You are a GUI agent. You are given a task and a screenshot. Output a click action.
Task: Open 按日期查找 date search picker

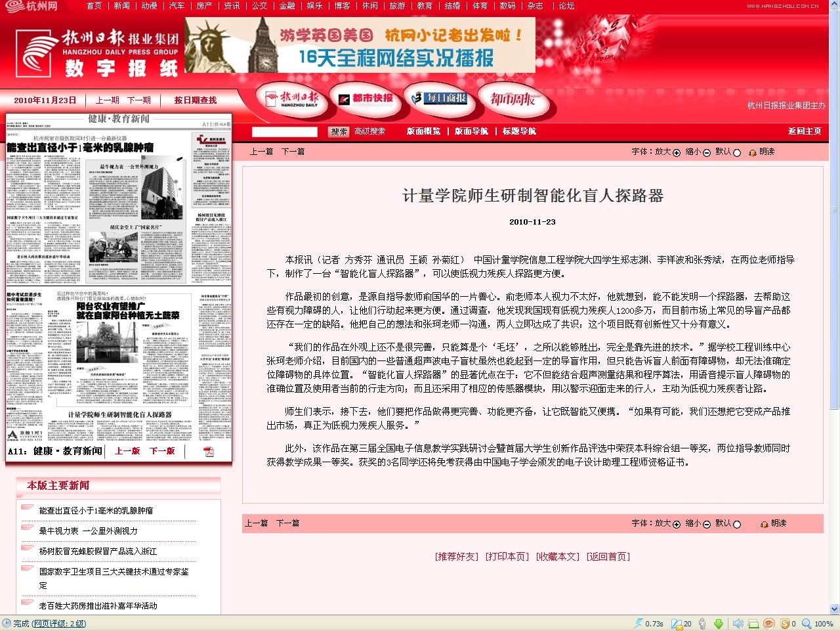point(195,100)
